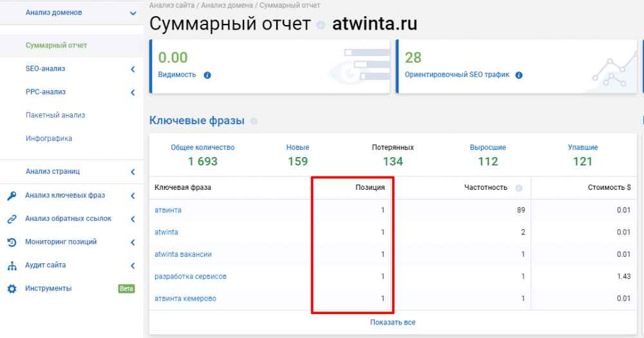Image resolution: width=644 pixels, height=338 pixels.
Task: Click Выросшие keywords stat link
Action: pos(488,147)
